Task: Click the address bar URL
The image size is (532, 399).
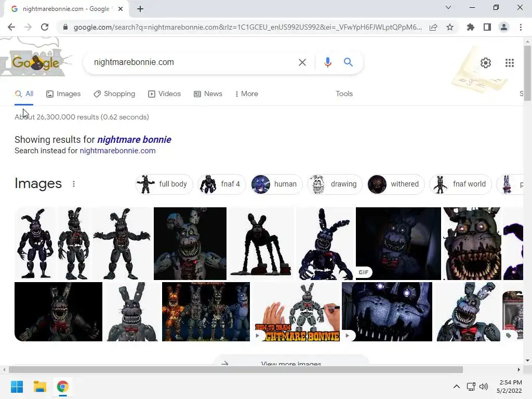Action: (x=248, y=27)
